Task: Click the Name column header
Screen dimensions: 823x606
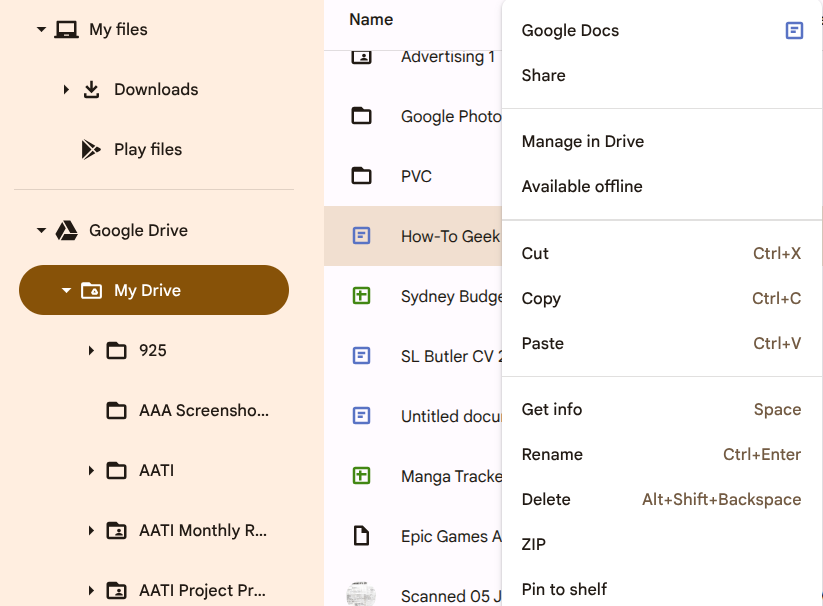Action: (x=370, y=19)
